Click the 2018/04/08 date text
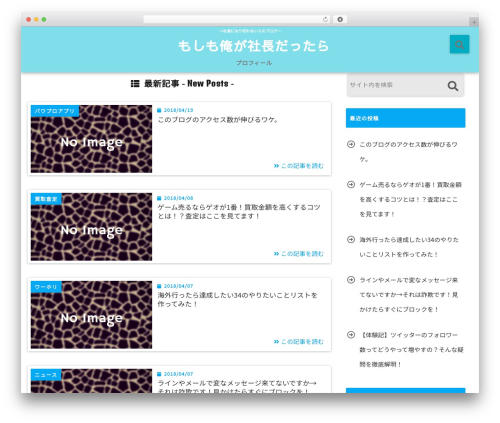Image resolution: width=500 pixels, height=423 pixels. click(178, 198)
